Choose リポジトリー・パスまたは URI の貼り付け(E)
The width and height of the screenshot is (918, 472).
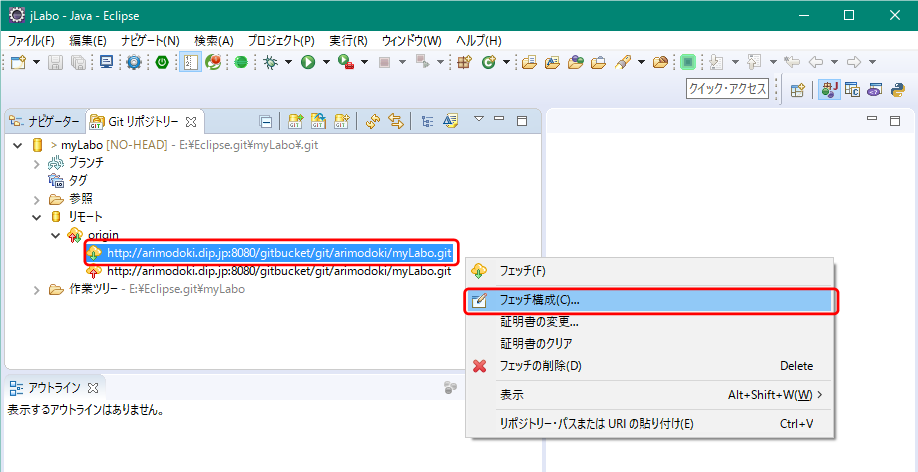coord(649,423)
